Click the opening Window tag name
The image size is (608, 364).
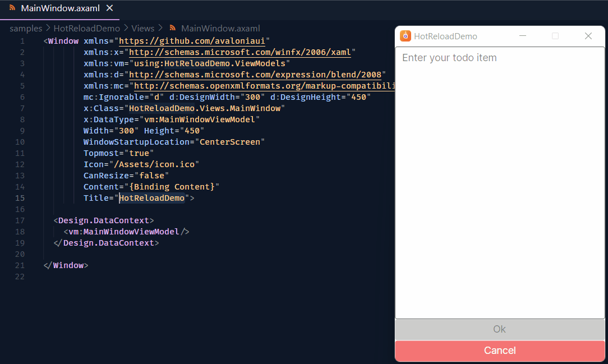click(63, 41)
